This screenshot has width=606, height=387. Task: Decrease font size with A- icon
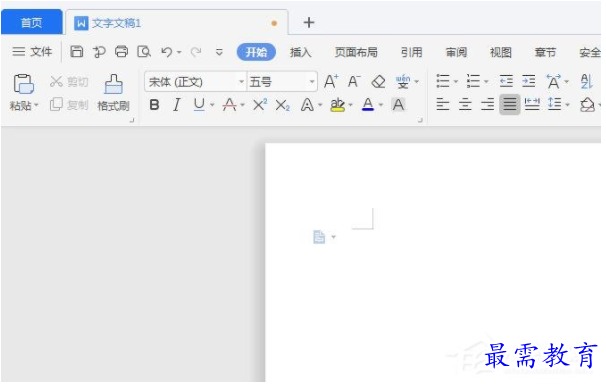point(354,82)
